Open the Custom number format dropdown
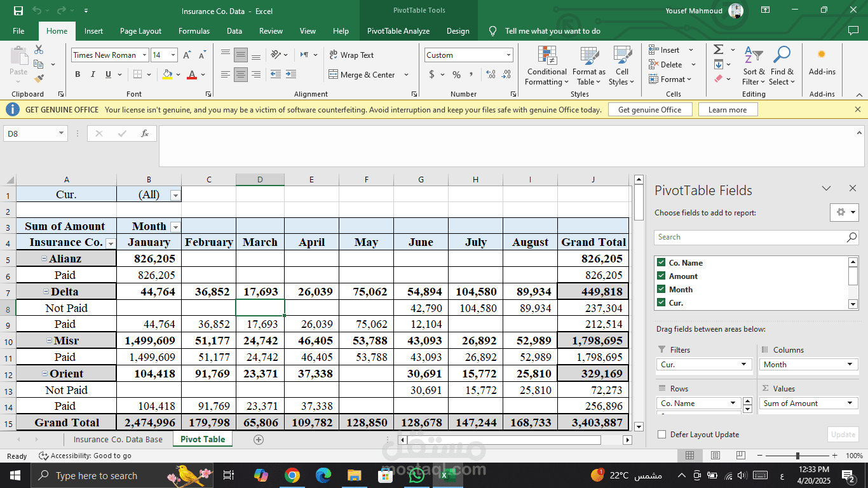The image size is (868, 488). pos(508,55)
